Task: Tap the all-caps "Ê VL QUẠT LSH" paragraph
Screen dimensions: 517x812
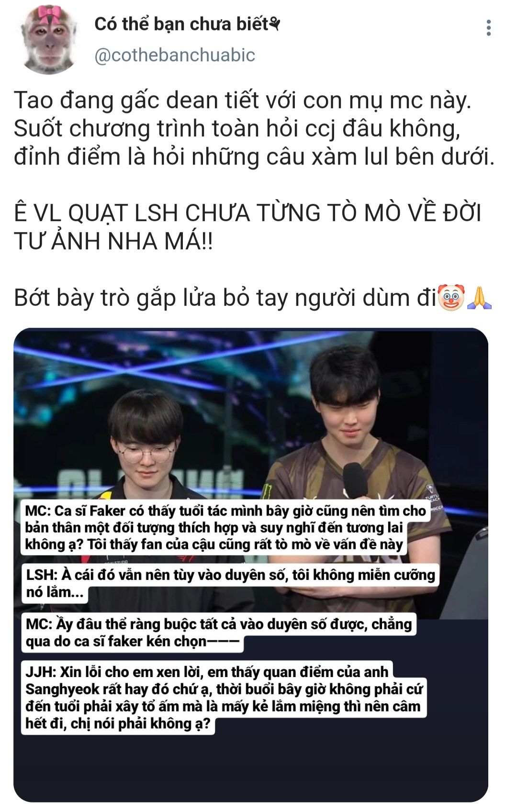Action: [247, 227]
